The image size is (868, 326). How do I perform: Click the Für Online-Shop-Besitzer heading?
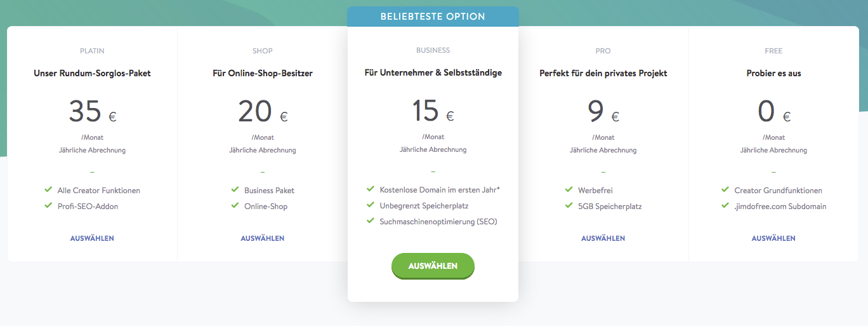(x=263, y=73)
